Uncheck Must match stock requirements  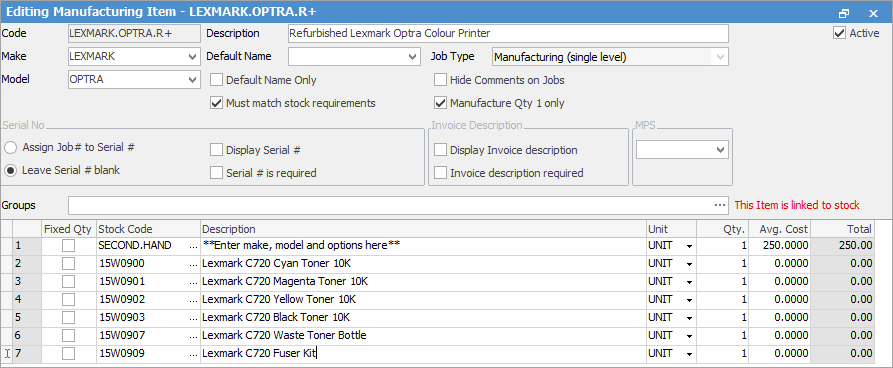click(216, 103)
